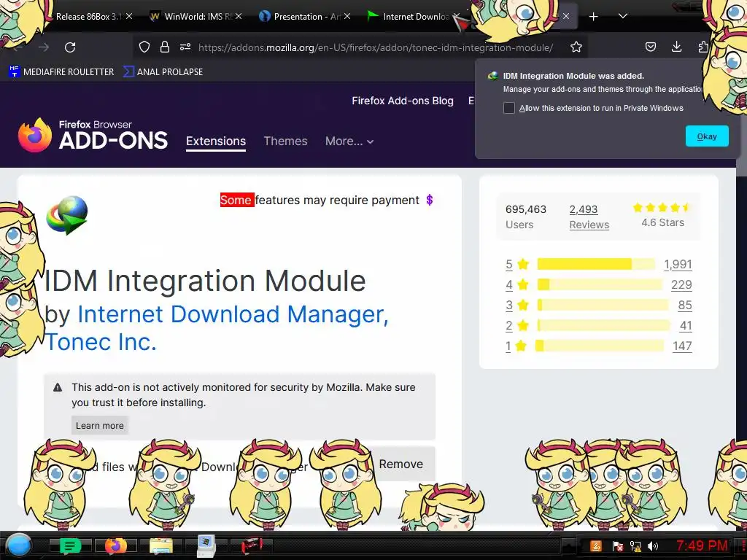Expand the More... dropdown menu
747x560 pixels.
[349, 141]
